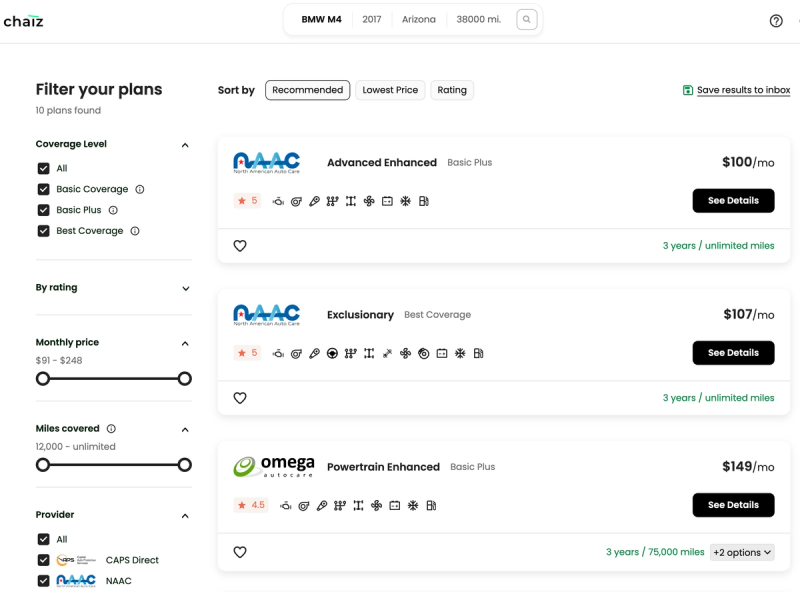Sort plans by Lowest Price

coord(390,90)
